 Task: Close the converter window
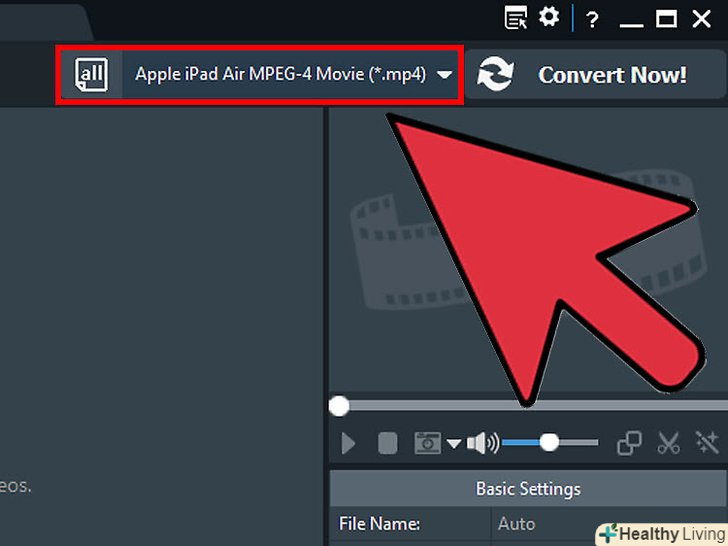702,19
